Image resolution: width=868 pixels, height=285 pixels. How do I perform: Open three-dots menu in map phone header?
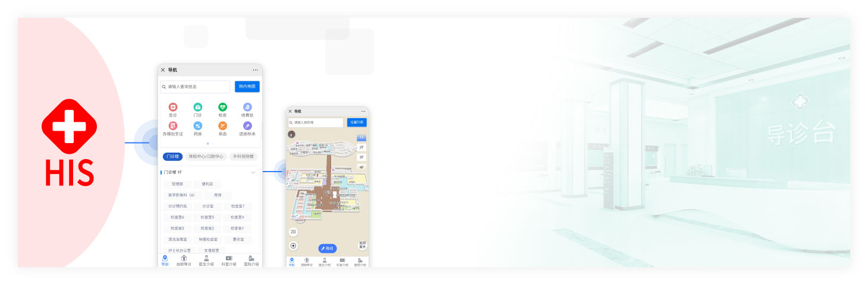pyautogui.click(x=363, y=111)
